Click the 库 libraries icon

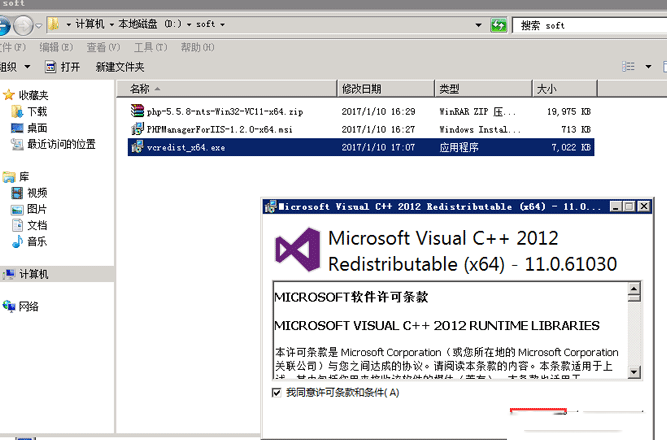click(9, 177)
